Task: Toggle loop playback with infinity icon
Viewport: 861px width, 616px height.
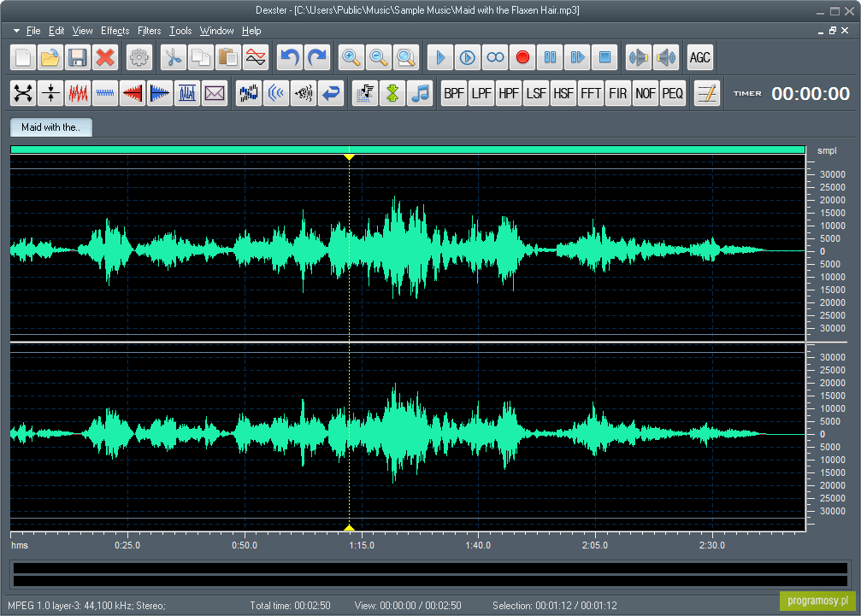Action: 495,57
